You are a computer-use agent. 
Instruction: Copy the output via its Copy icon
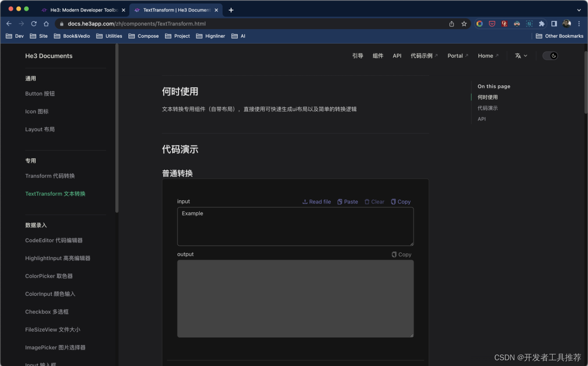coord(401,254)
